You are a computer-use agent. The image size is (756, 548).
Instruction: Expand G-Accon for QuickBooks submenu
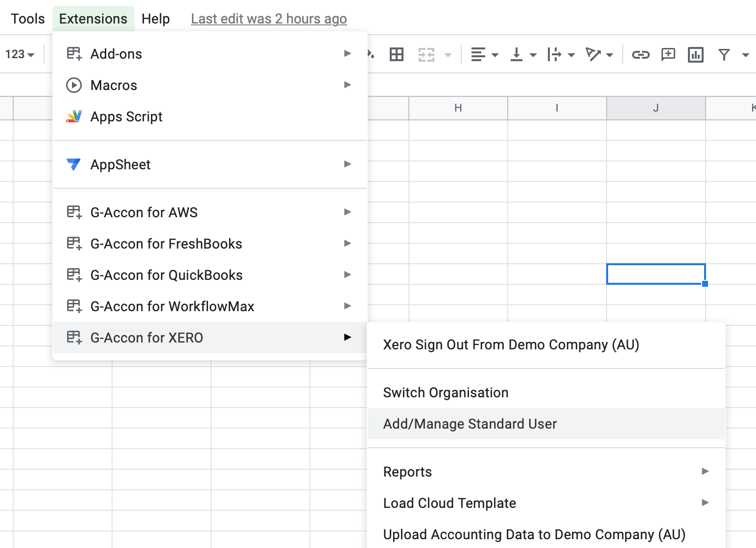(210, 275)
